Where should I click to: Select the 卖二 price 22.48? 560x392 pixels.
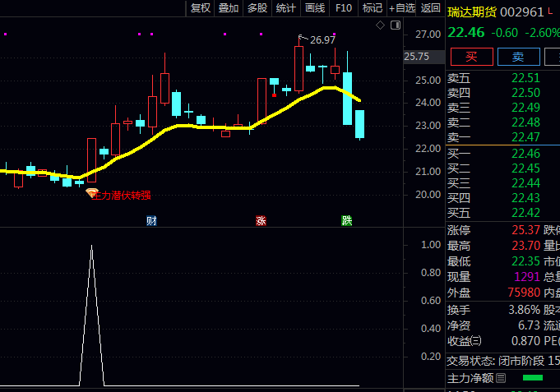point(525,122)
